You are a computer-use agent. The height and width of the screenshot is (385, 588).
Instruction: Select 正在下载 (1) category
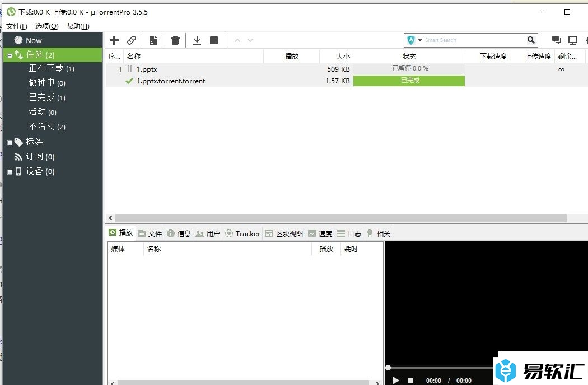point(52,68)
